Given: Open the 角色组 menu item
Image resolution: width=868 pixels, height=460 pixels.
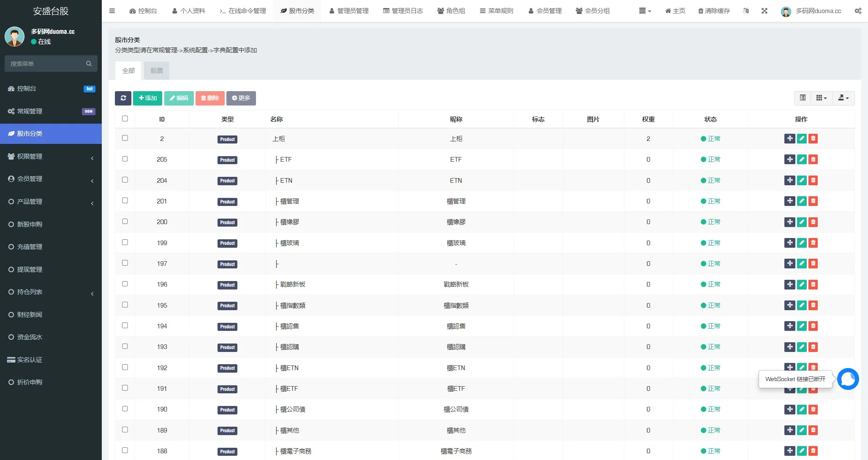Looking at the screenshot, I should pyautogui.click(x=452, y=11).
